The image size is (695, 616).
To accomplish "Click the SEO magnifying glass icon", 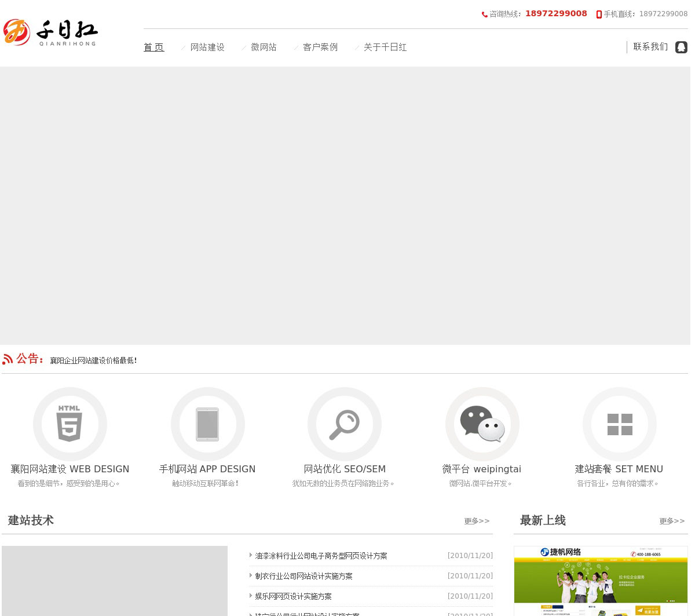I will (x=345, y=424).
